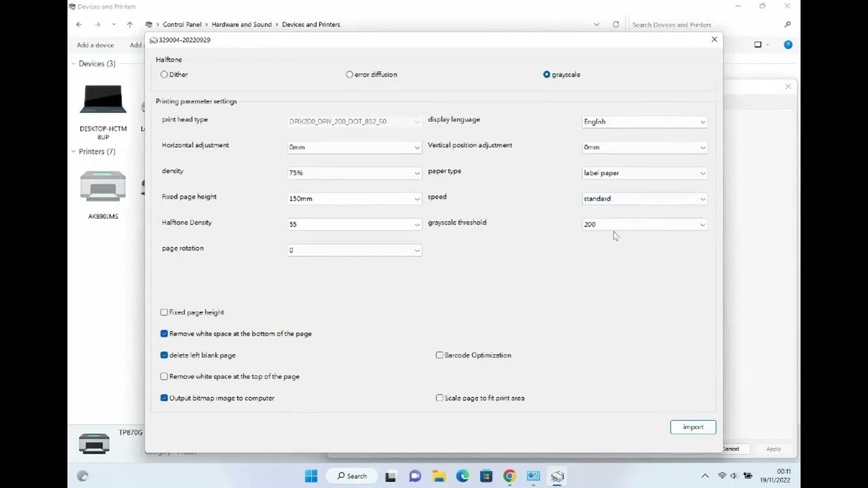Viewport: 868px width, 488px height.
Task: Open the Horizontal adjustment dropdown
Action: coord(355,147)
